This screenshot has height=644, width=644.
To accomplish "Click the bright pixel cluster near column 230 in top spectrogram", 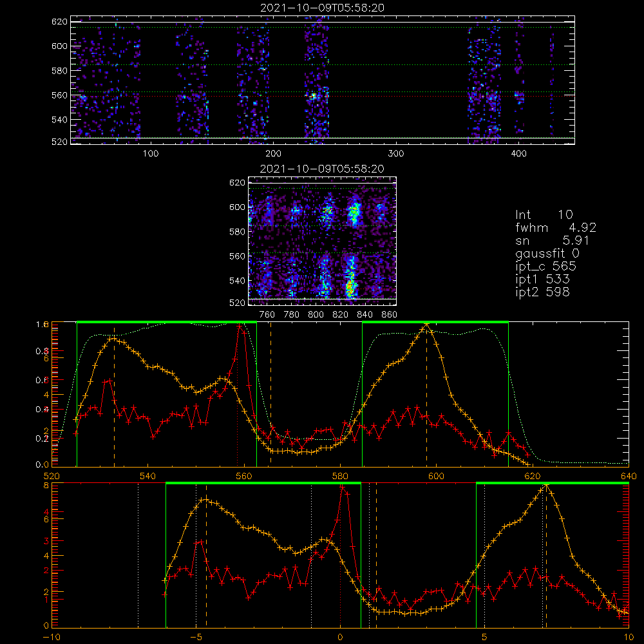I will pos(314,97).
